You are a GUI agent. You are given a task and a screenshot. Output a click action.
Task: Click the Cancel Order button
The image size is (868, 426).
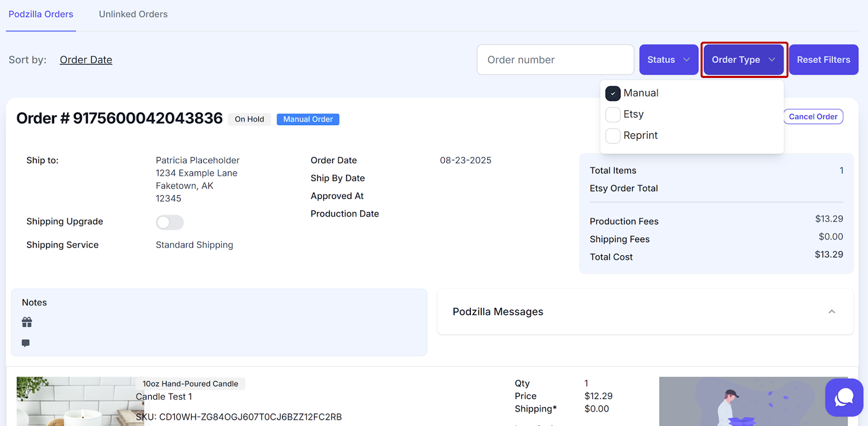point(813,117)
